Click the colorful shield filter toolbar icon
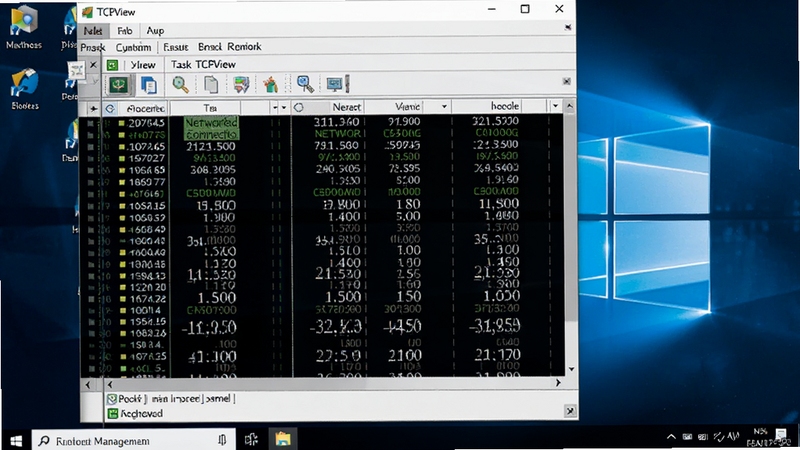Viewport: 800px width, 450px height. pyautogui.click(x=241, y=84)
